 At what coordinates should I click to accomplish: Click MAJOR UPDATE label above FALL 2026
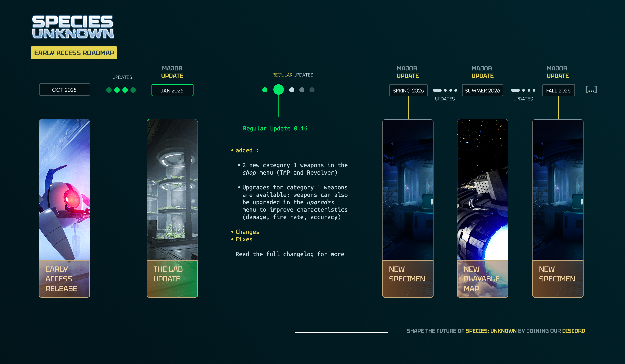[x=558, y=72]
